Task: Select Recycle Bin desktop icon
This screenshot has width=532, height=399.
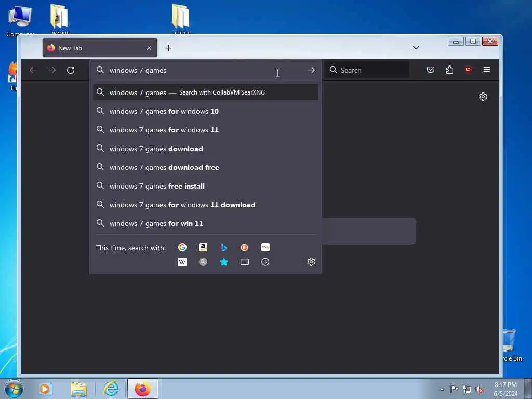Action: [511, 345]
